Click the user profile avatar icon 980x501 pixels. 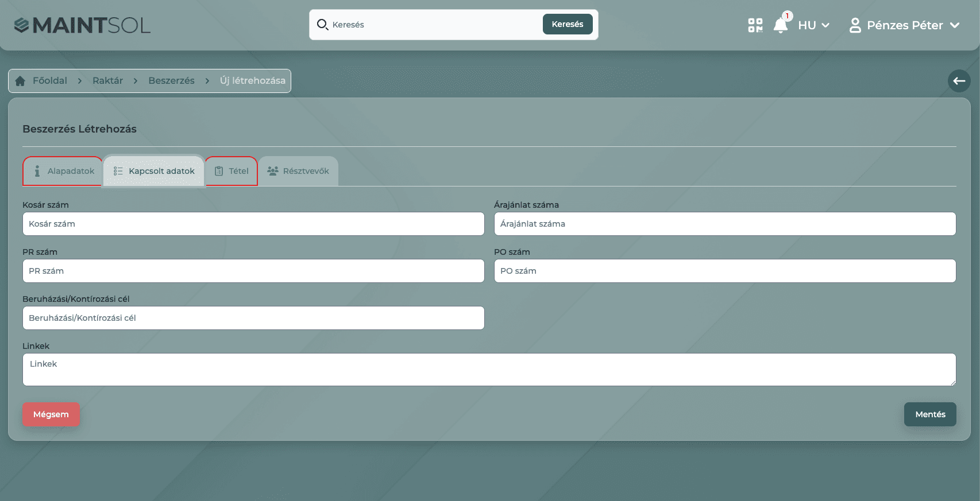point(855,25)
